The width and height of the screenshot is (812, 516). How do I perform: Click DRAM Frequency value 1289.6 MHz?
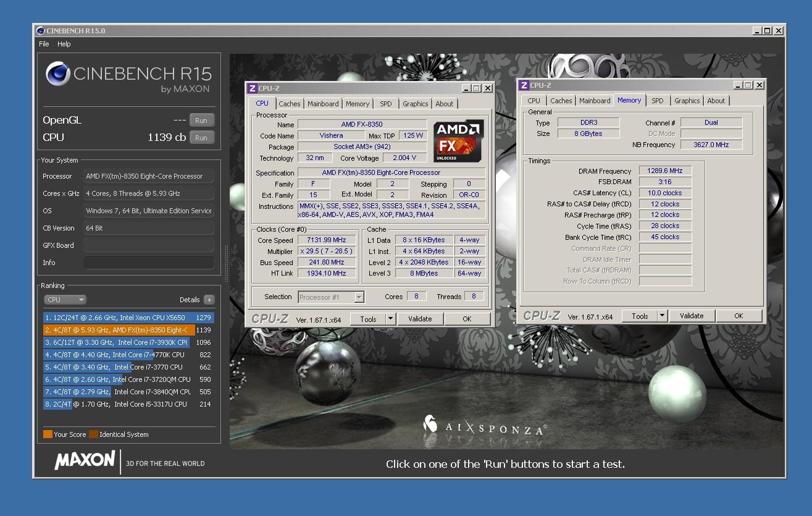tap(665, 171)
